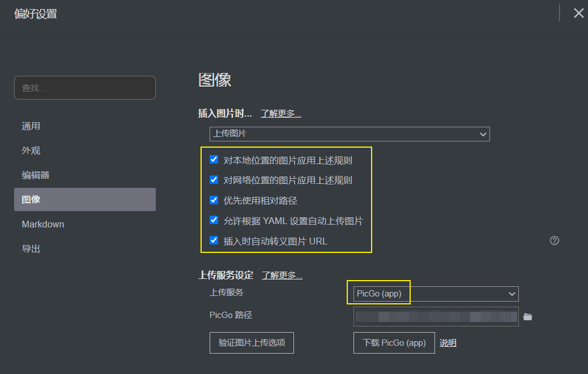Go to the 编辑器 settings section

click(x=36, y=175)
